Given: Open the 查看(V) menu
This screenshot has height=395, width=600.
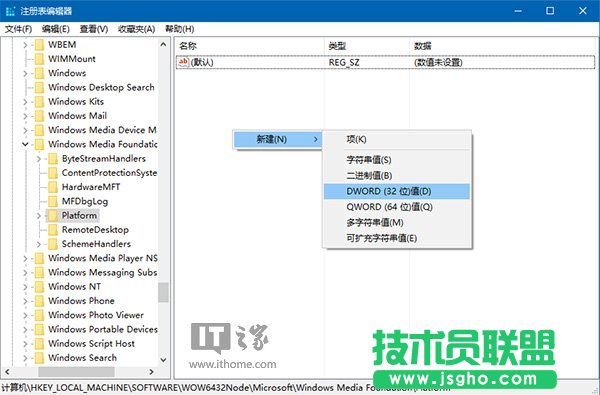Looking at the screenshot, I should pyautogui.click(x=94, y=29).
